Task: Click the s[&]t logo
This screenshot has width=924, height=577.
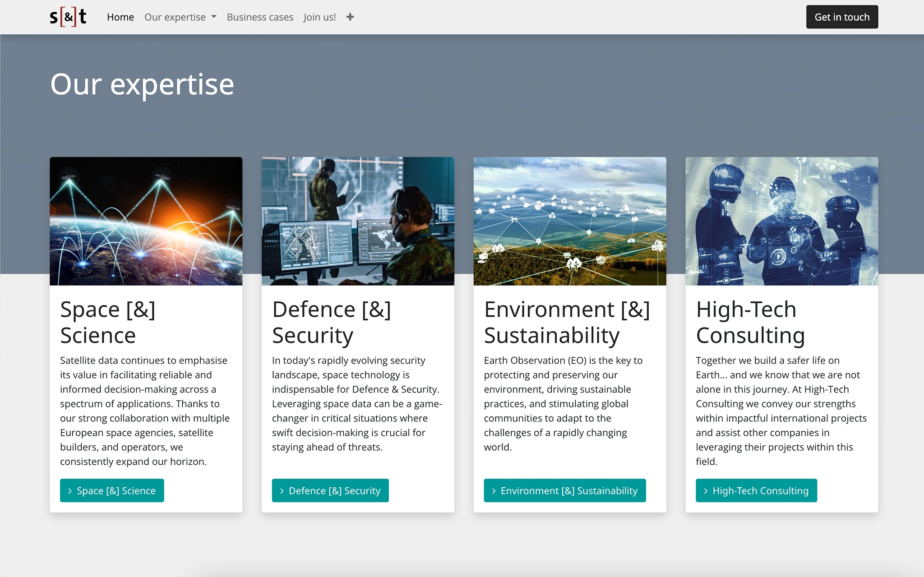Action: tap(68, 17)
